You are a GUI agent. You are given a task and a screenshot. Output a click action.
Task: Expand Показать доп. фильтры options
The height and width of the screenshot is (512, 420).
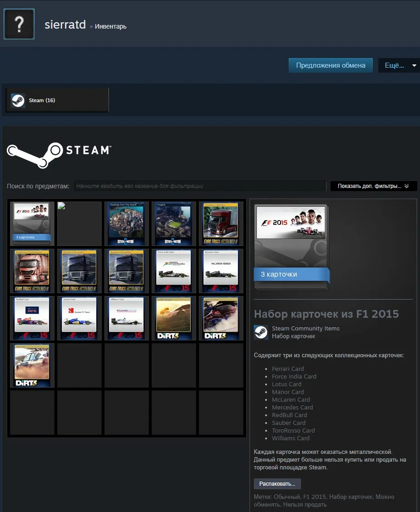[x=374, y=186]
